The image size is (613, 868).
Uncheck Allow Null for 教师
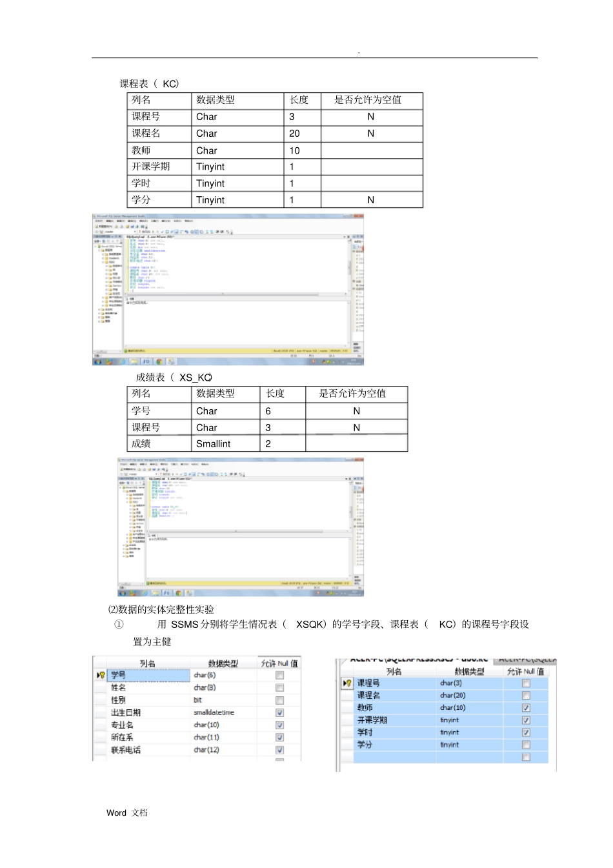tap(526, 707)
